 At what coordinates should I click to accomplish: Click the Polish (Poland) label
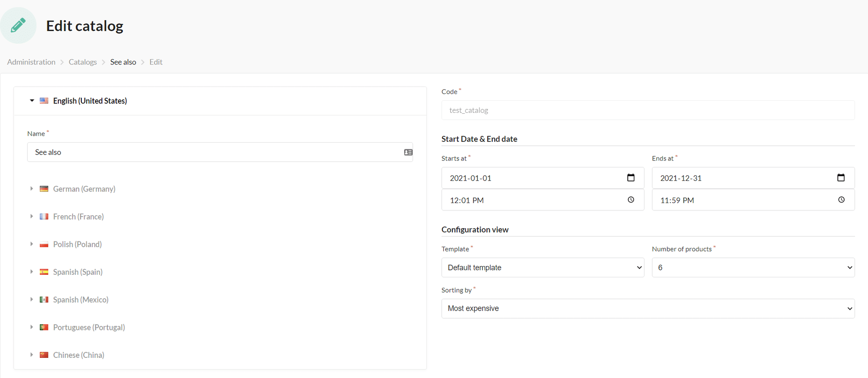tap(77, 244)
